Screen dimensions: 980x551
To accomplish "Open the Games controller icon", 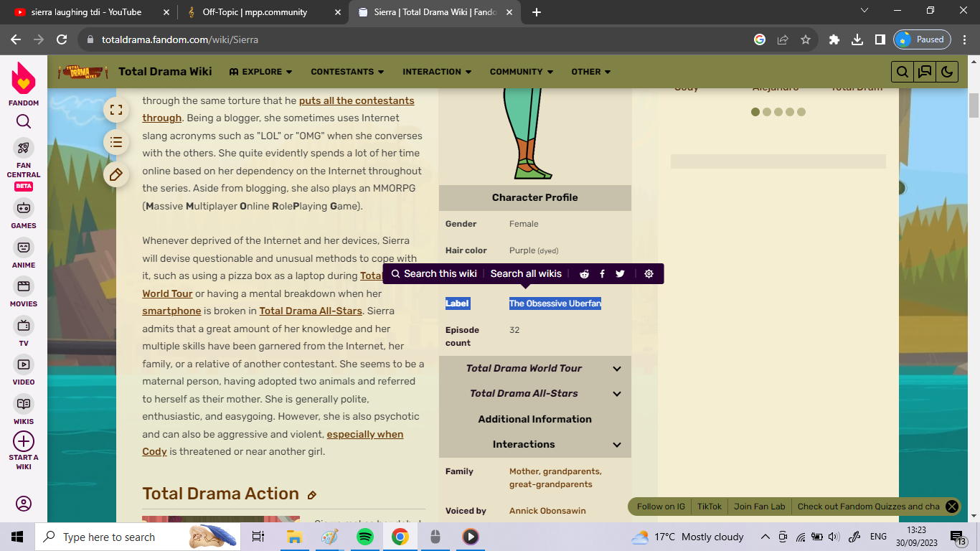I will click(24, 208).
